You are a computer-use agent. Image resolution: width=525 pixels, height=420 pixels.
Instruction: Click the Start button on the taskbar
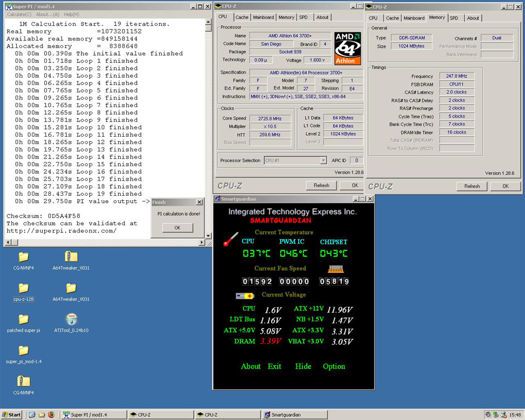click(x=11, y=415)
